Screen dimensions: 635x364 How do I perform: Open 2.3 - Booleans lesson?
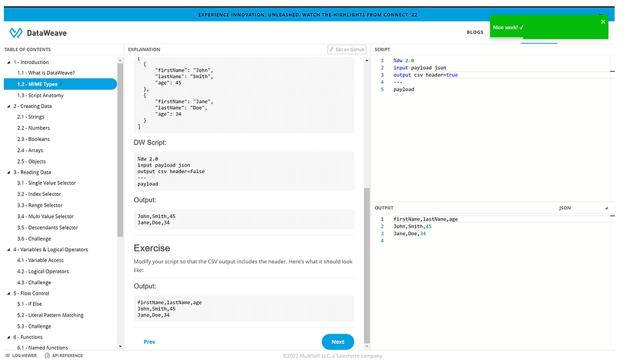(x=33, y=139)
